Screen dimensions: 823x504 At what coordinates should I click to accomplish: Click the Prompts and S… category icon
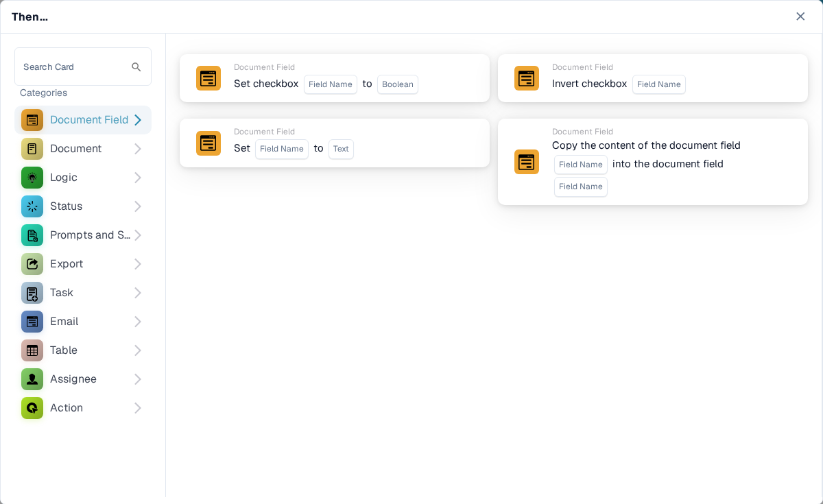[32, 235]
